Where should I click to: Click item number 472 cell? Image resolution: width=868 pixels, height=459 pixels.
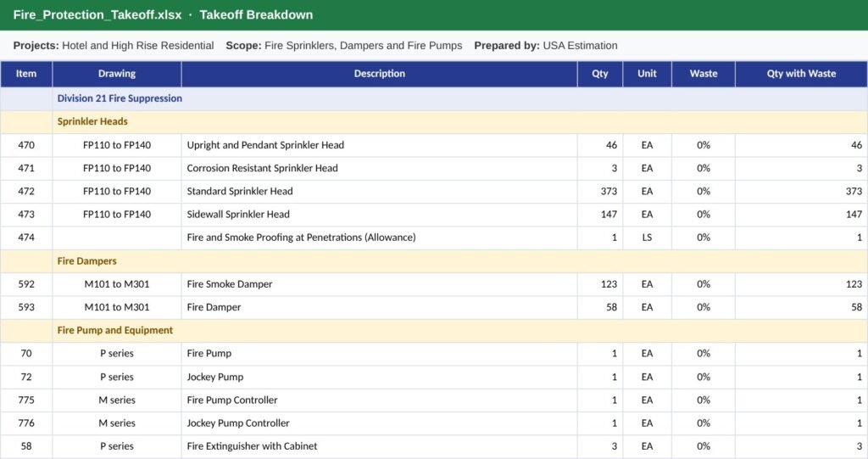[x=26, y=191]
